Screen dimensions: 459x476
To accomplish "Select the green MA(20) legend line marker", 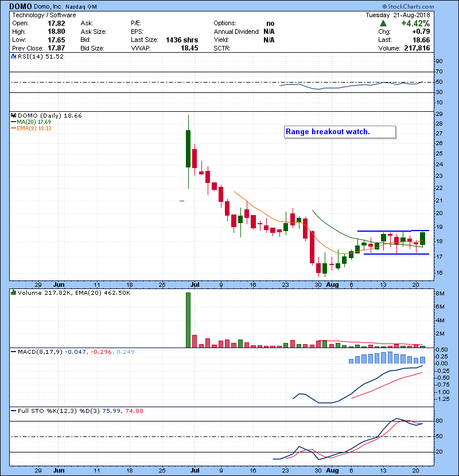I will 13,122.
